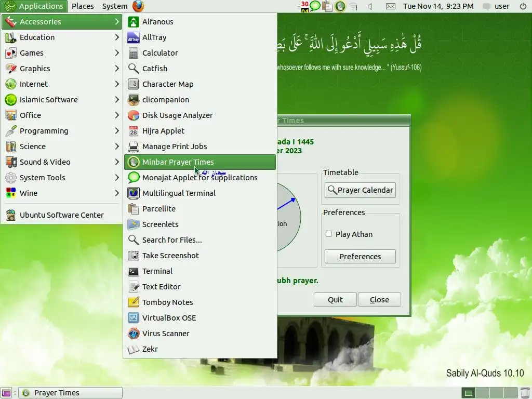Screen dimensions: 532x399
Task: Click the Show Desktop icon in bottom panel
Action: tap(6, 393)
